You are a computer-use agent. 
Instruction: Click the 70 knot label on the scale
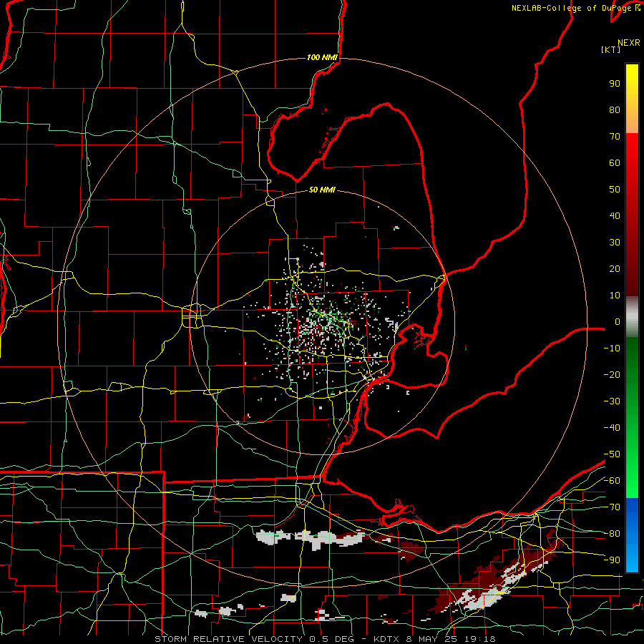tap(615, 137)
